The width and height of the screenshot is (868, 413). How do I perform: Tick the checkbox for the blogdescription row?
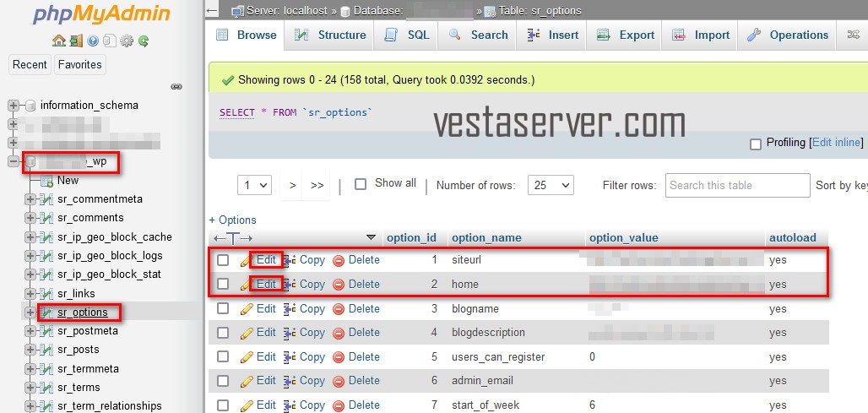(x=223, y=333)
